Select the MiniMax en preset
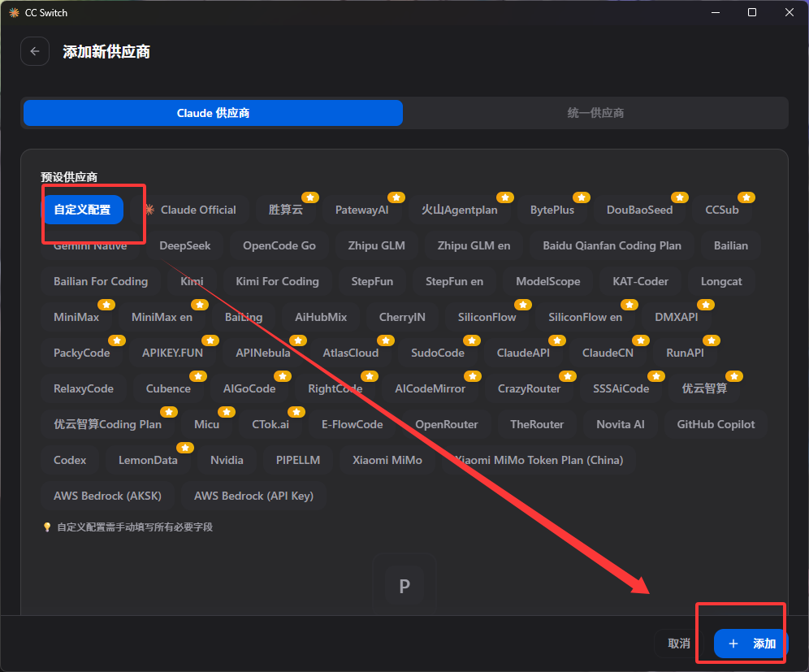The height and width of the screenshot is (672, 809). (162, 317)
